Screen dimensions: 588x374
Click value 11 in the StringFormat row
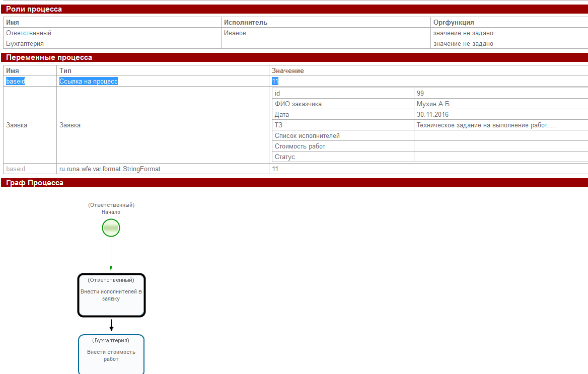click(x=275, y=169)
